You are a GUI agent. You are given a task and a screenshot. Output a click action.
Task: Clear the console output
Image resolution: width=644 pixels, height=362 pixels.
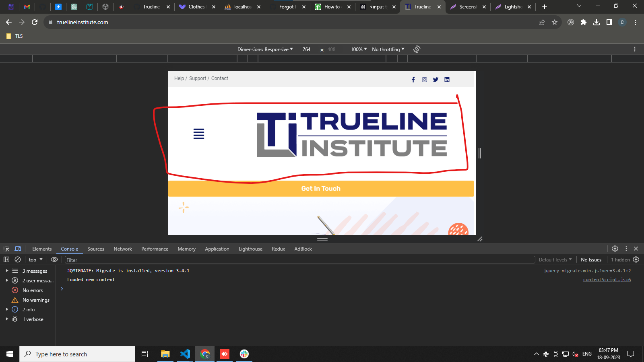[18, 259]
